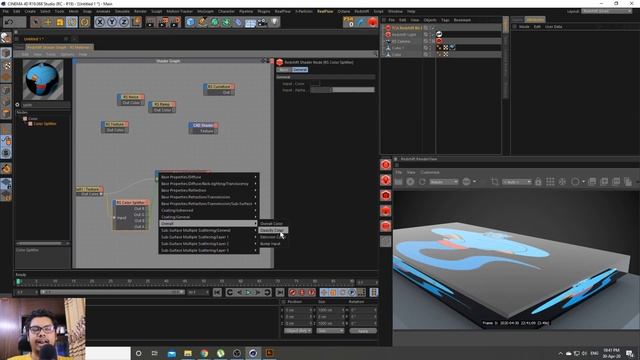640x360 pixels.
Task: Click the Autokeying button
Action: [302, 292]
